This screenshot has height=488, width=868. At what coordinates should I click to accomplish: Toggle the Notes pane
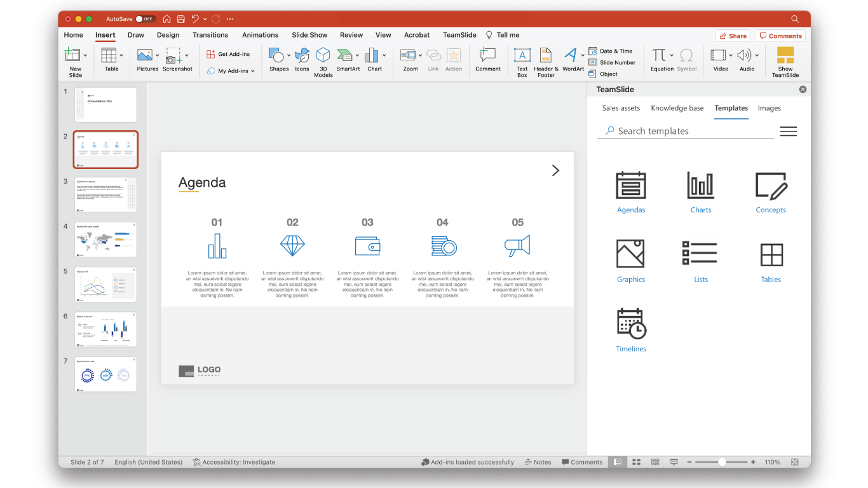(x=538, y=462)
